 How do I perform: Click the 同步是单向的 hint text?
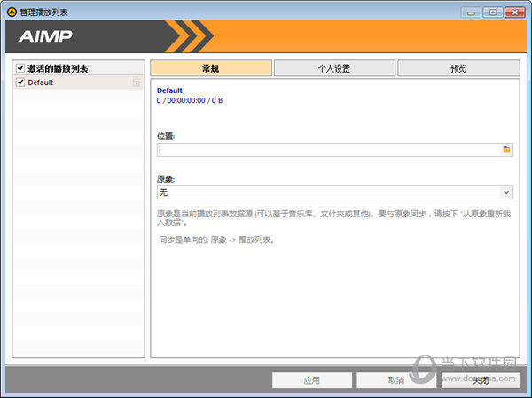pyautogui.click(x=216, y=240)
